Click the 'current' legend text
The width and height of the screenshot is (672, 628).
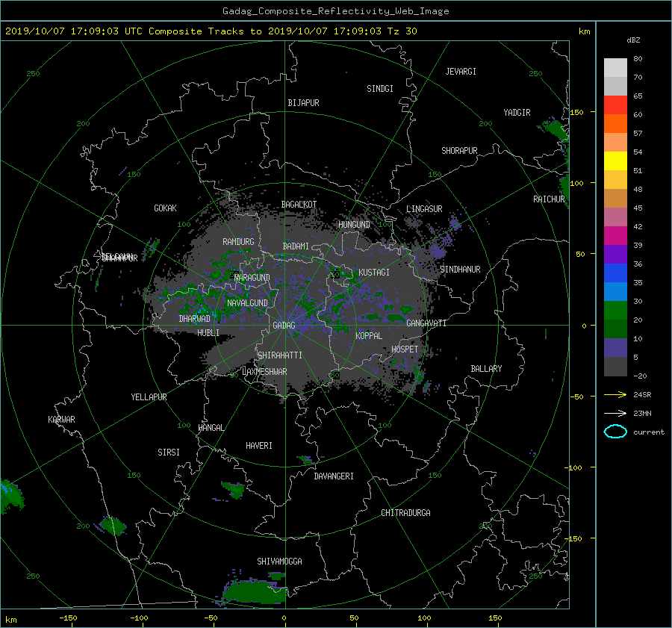(649, 432)
